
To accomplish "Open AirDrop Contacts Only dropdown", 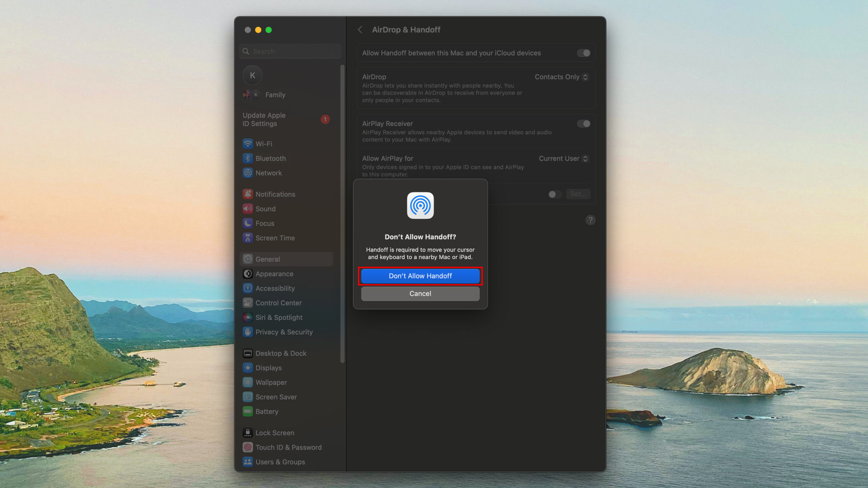I will [x=561, y=77].
